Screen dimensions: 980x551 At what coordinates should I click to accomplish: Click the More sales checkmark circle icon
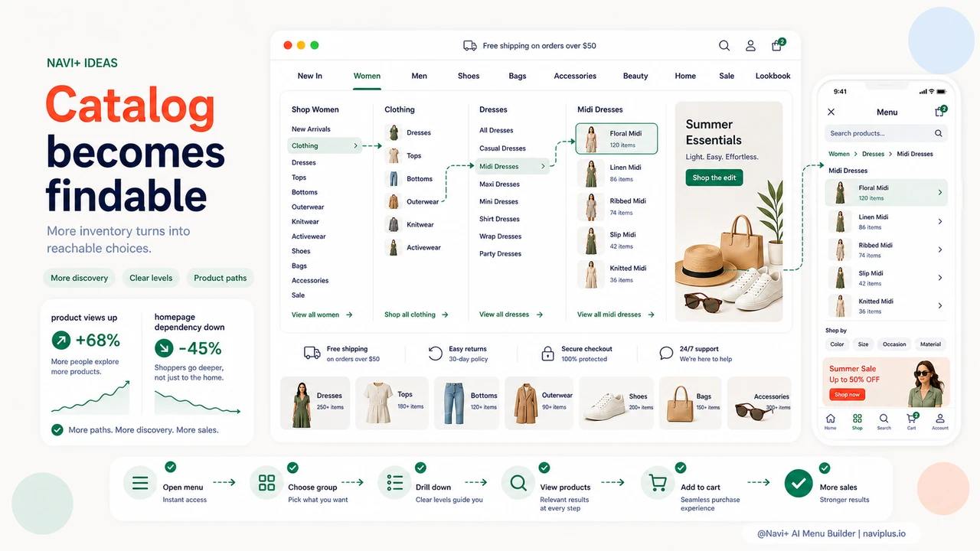coord(799,483)
